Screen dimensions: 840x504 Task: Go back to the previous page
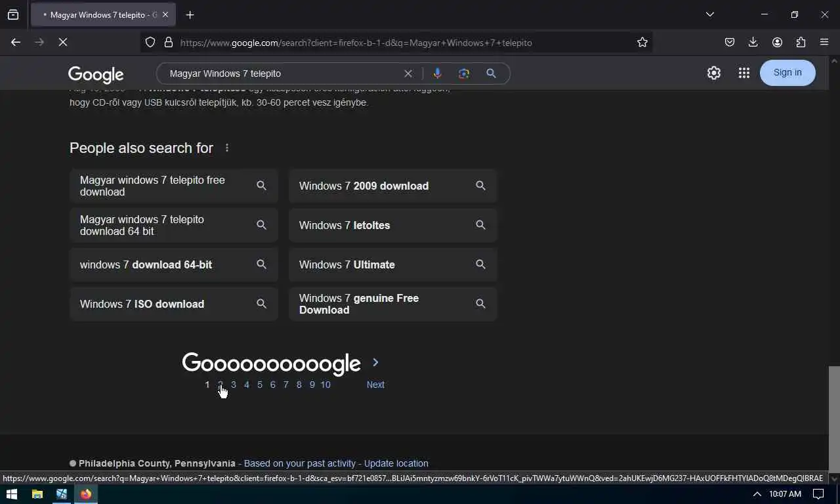point(16,42)
